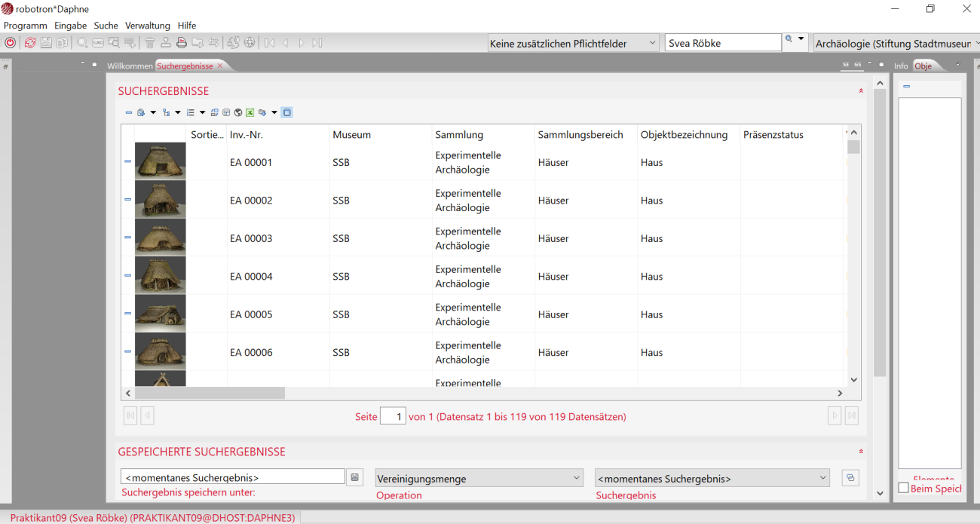The image size is (980, 524).
Task: Click the thumbnail image of EA 00004
Action: click(x=160, y=276)
